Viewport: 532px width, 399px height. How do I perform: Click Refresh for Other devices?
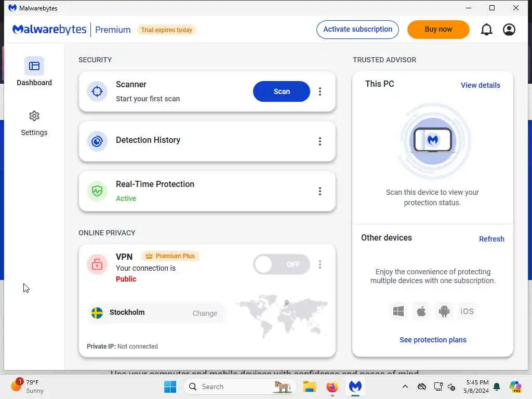tap(491, 239)
